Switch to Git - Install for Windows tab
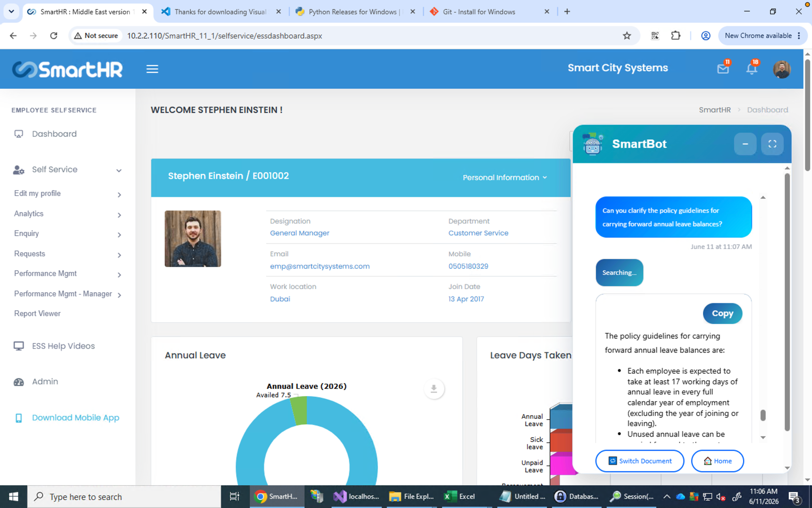 click(490, 11)
